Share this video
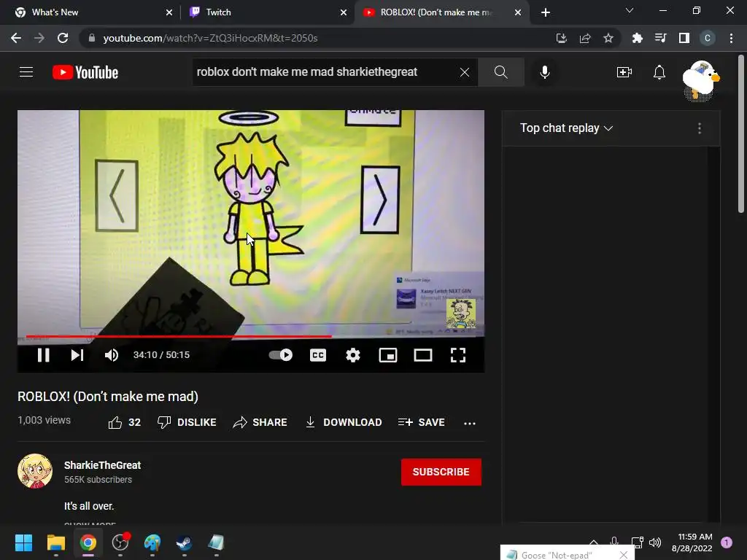 click(x=260, y=422)
